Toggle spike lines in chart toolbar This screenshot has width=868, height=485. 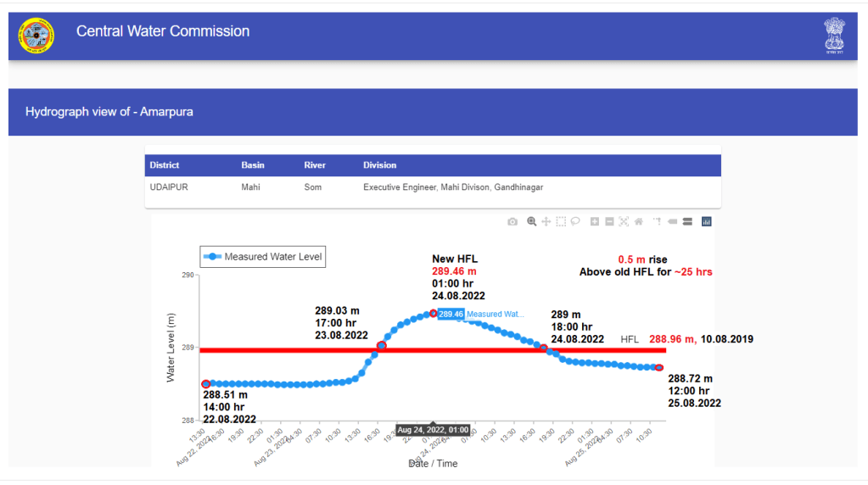(657, 221)
